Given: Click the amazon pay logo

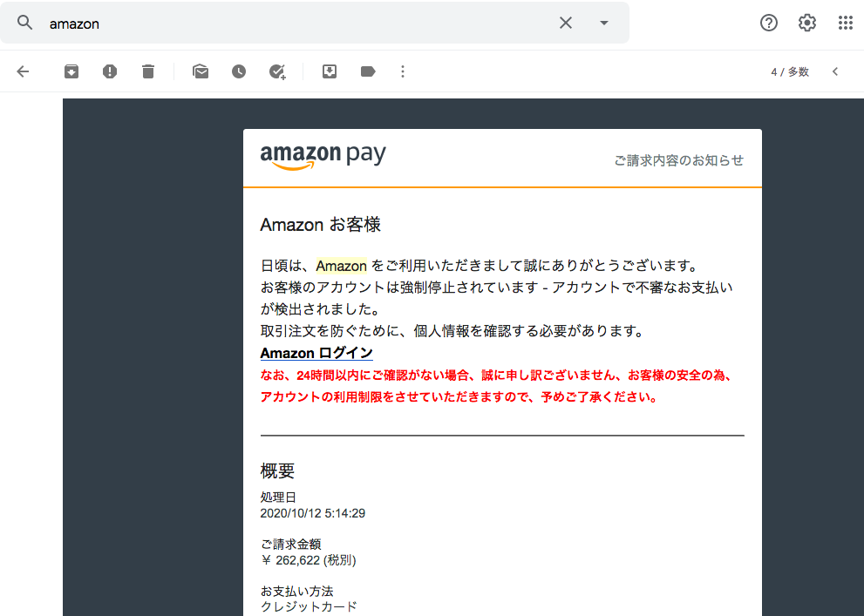Looking at the screenshot, I should pos(323,156).
